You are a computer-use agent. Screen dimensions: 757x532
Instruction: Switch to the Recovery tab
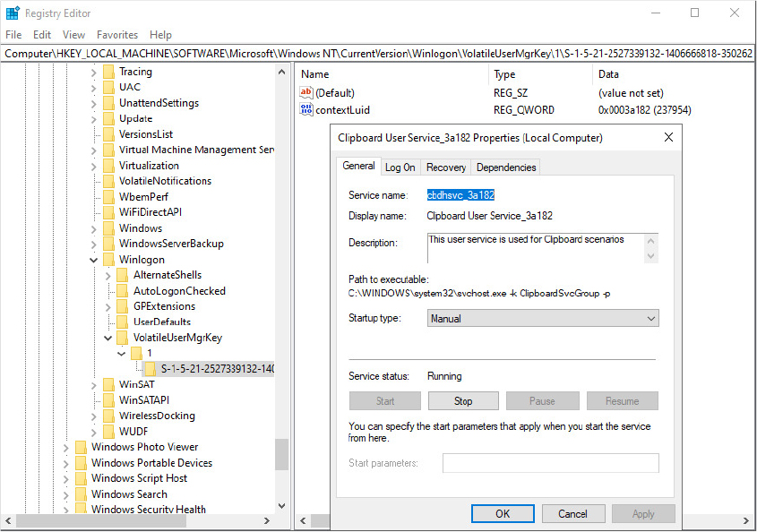point(446,167)
